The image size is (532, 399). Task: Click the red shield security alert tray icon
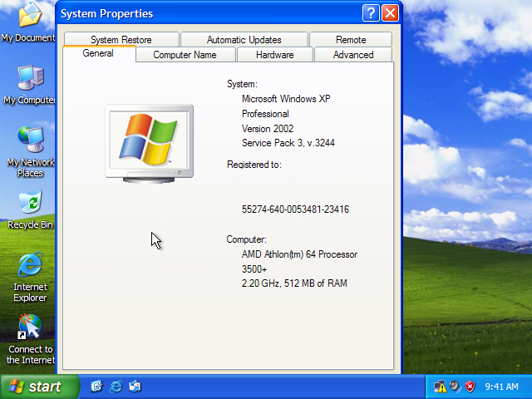pyautogui.click(x=470, y=387)
